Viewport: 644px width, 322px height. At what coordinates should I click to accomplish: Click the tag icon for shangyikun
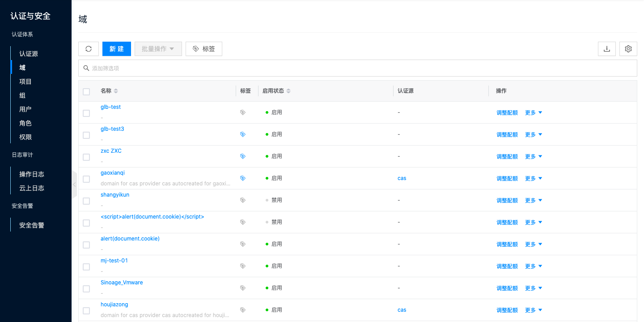tap(243, 200)
